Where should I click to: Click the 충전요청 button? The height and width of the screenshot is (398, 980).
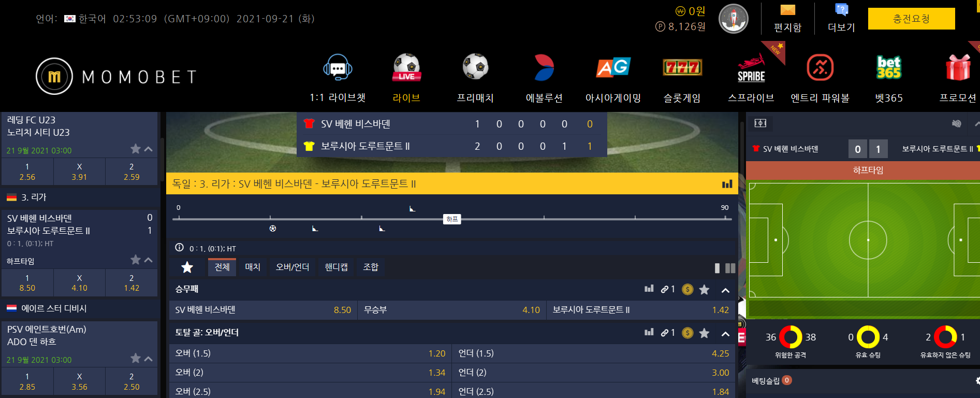click(911, 19)
